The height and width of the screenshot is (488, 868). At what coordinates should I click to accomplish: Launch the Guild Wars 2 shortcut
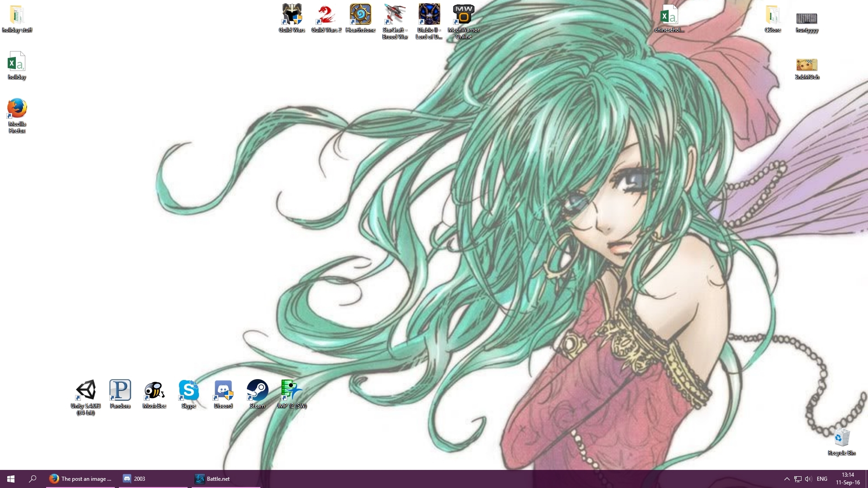tap(326, 18)
